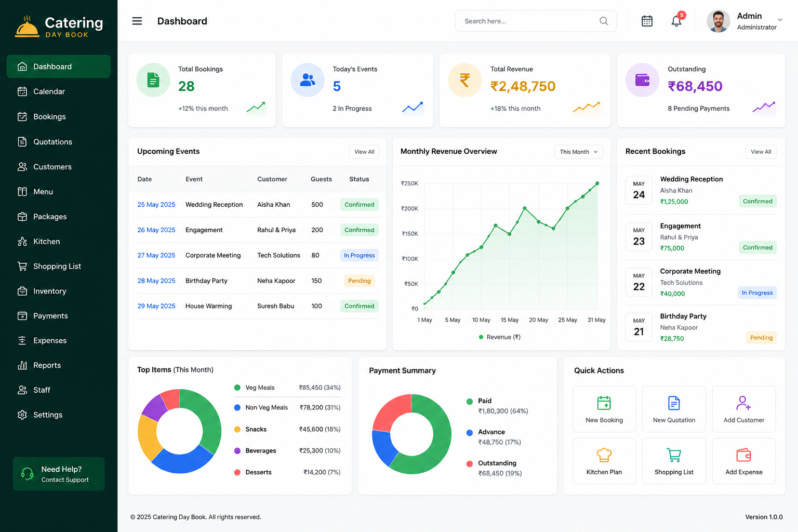This screenshot has height=532, width=798.
Task: Open Calendar in the sidebar
Action: (x=59, y=91)
